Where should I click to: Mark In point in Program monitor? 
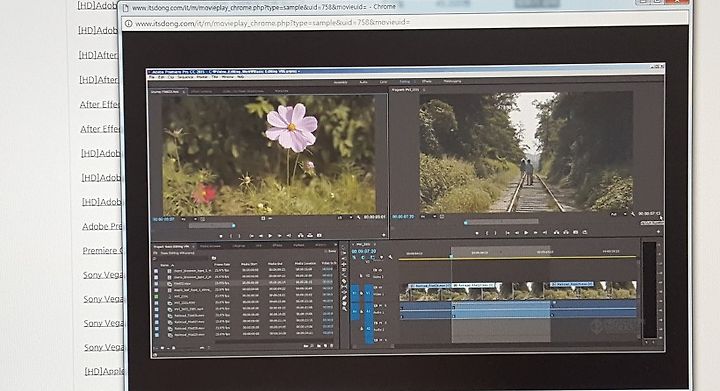coord(487,233)
